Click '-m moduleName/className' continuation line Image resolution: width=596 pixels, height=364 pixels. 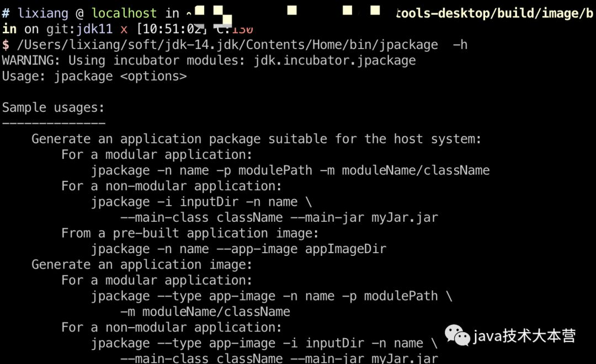click(x=205, y=312)
